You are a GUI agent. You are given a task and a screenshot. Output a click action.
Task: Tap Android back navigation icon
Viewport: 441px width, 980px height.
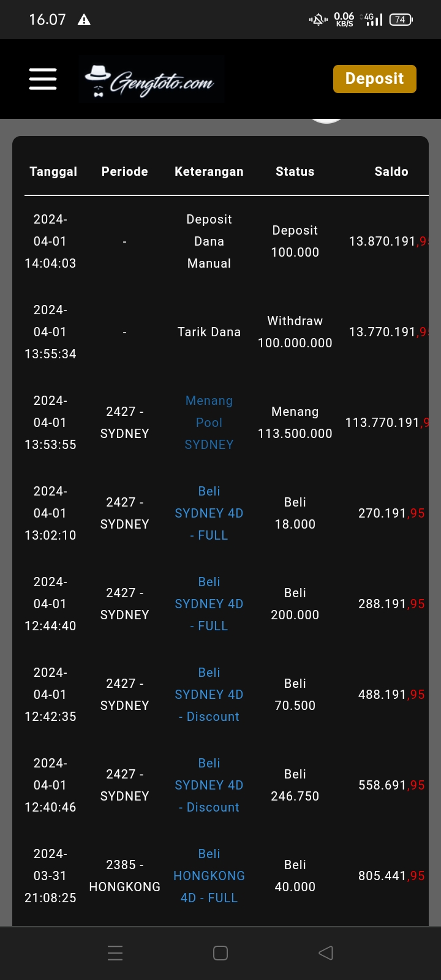[326, 952]
